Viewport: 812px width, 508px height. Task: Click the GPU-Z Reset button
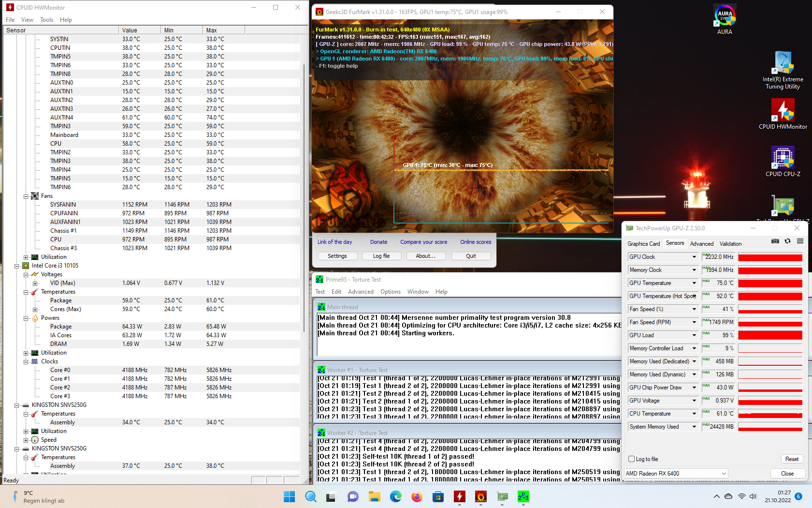(x=792, y=459)
